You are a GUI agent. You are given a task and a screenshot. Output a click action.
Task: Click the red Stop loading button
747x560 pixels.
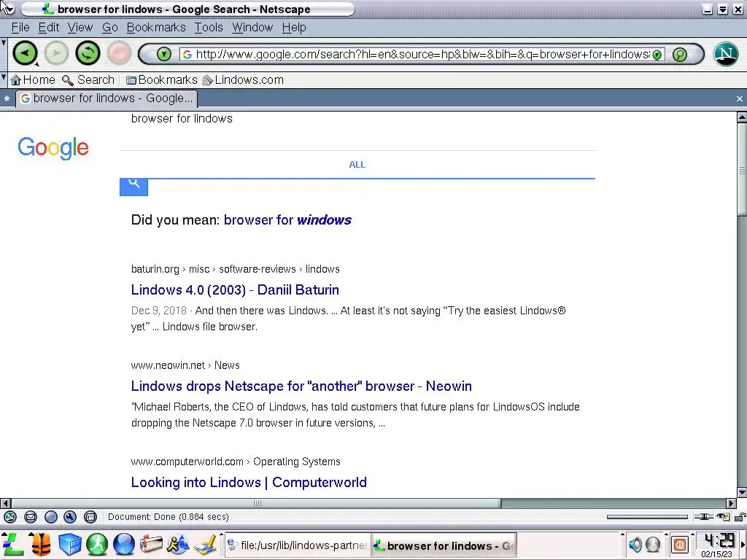pyautogui.click(x=119, y=52)
